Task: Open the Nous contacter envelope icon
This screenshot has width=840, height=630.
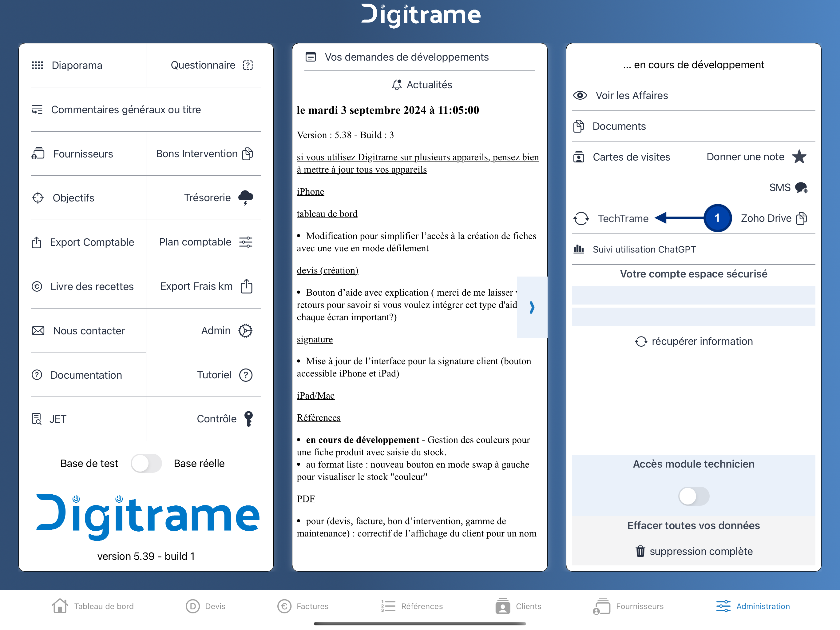Action: (x=38, y=331)
